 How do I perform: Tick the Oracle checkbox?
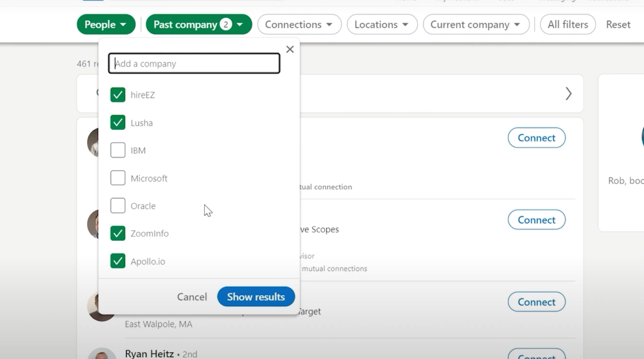point(118,206)
